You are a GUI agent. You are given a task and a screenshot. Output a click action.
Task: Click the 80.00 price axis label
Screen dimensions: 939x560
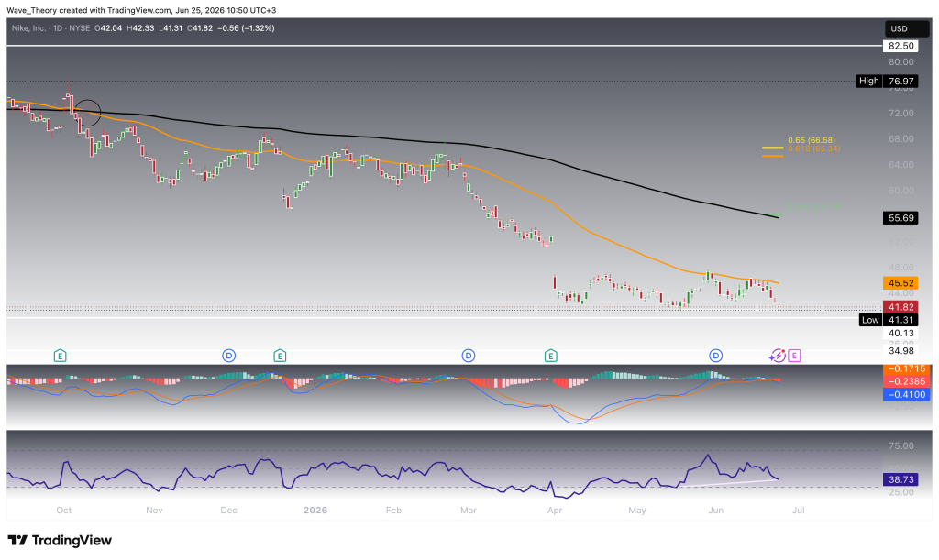(x=900, y=61)
